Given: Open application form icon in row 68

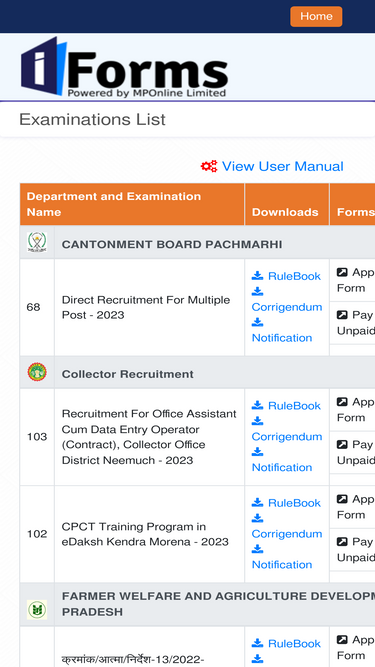Looking at the screenshot, I should point(342,272).
